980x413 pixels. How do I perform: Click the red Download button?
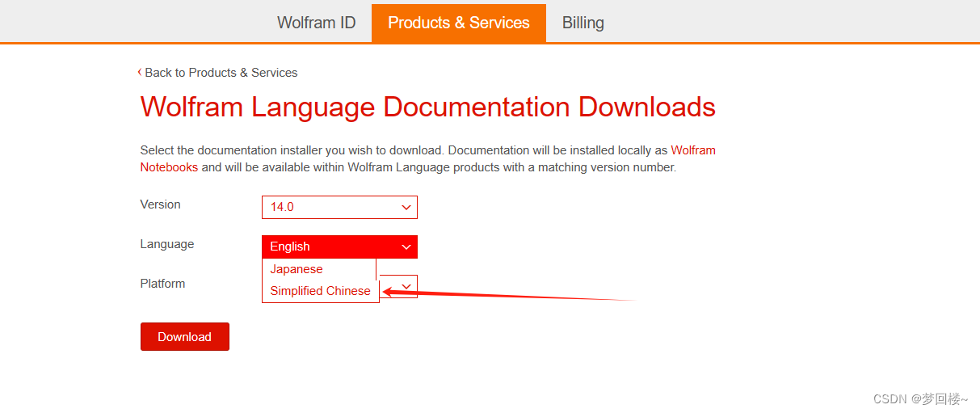(x=185, y=337)
